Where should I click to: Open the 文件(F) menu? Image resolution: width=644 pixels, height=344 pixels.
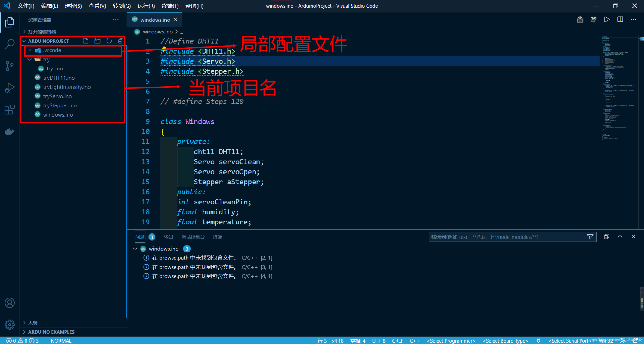26,6
